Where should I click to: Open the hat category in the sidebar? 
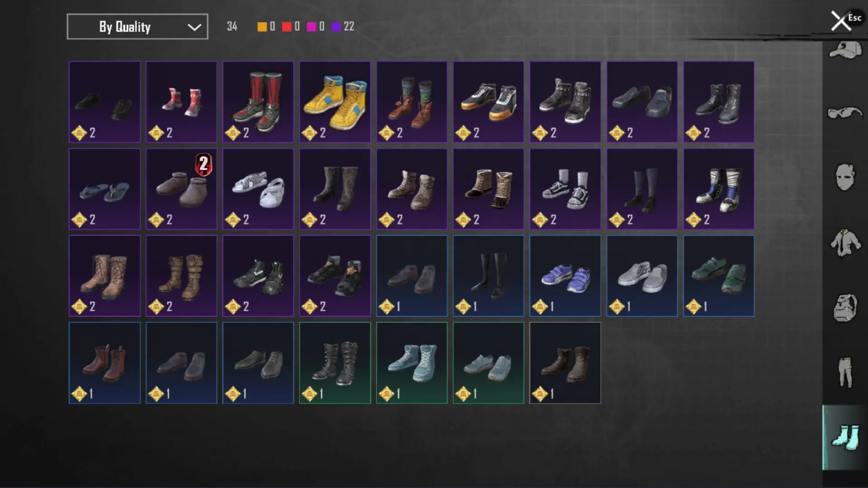844,50
